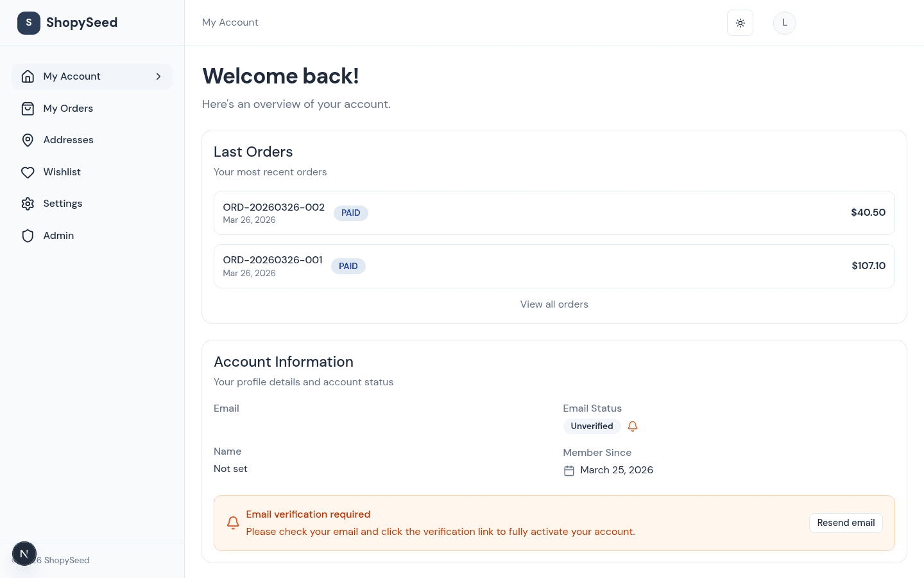924x578 pixels.
Task: Click the PAID badge on order ORD-20260326-002
Action: (x=350, y=213)
